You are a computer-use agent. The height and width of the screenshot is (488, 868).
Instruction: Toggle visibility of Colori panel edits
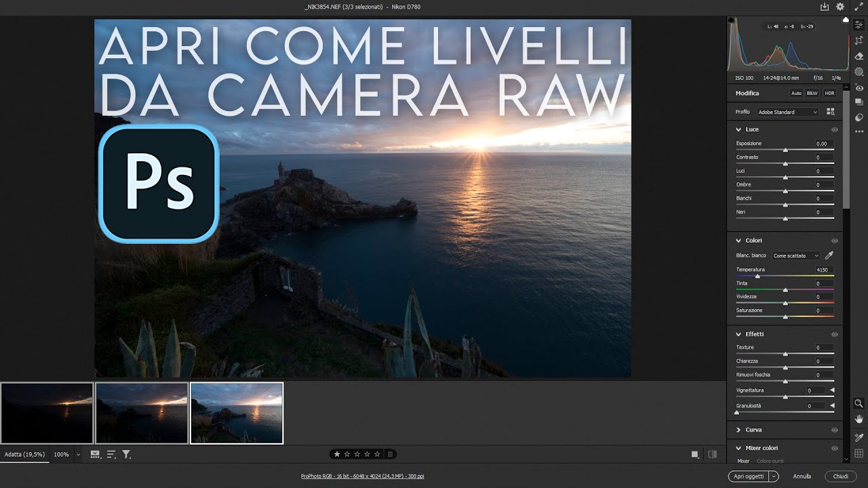click(x=835, y=241)
